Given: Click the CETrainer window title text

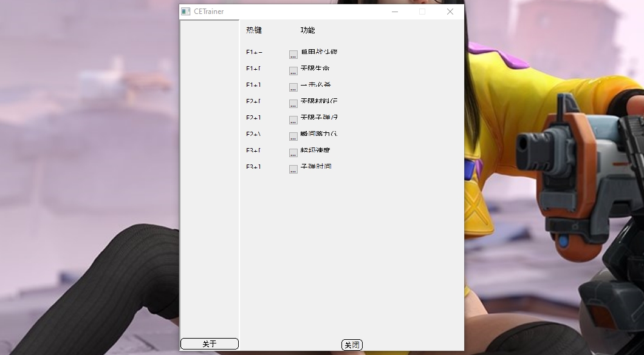Looking at the screenshot, I should point(208,12).
